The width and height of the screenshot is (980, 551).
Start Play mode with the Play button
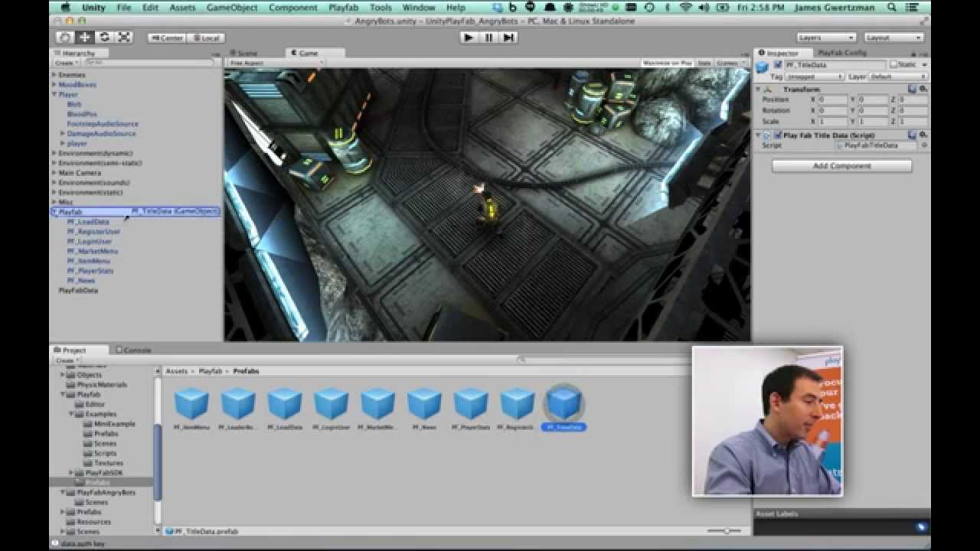click(x=469, y=37)
